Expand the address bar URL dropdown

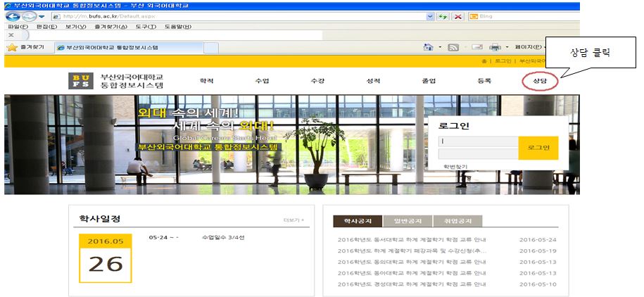point(430,16)
